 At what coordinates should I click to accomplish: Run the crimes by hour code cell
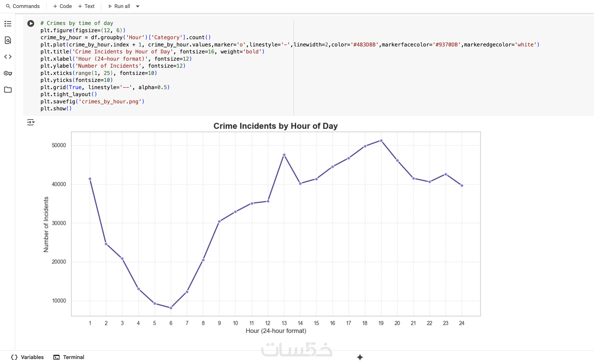(x=31, y=23)
